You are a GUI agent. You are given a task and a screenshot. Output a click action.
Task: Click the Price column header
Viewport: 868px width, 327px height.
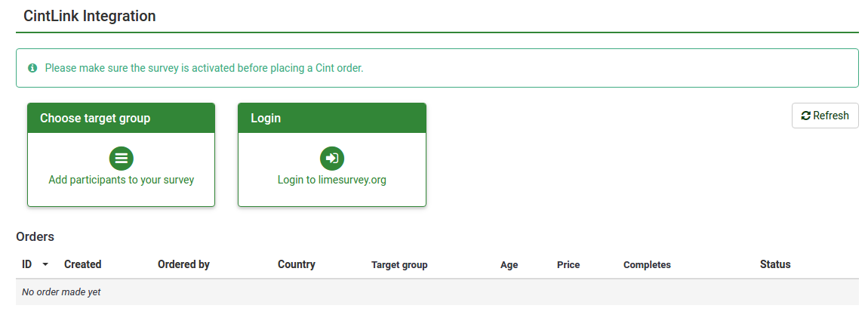tap(568, 265)
